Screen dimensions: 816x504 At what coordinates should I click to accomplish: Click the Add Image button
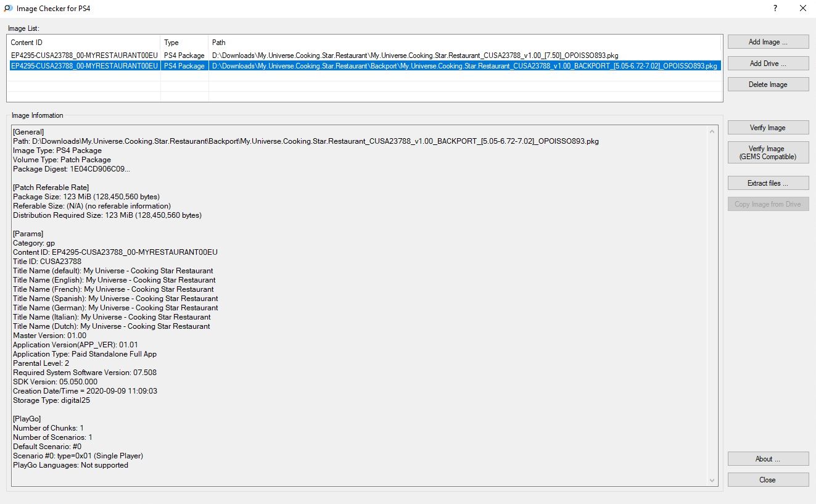click(x=768, y=42)
